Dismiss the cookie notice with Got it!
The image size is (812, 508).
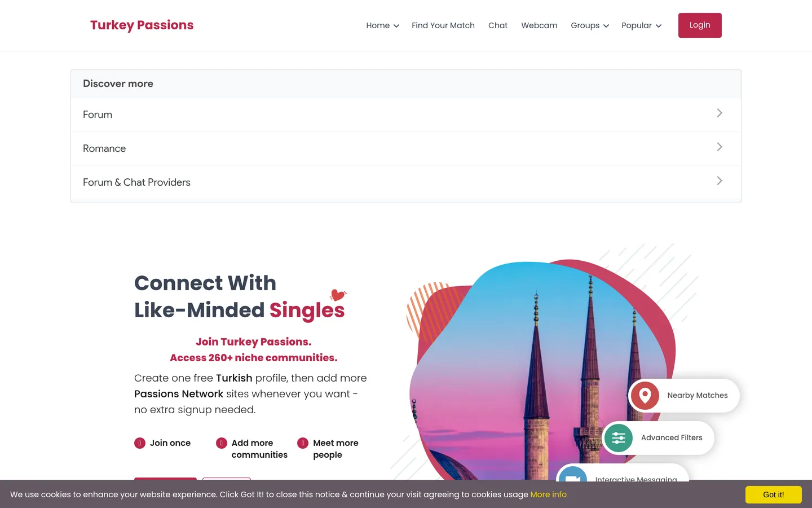(x=774, y=494)
